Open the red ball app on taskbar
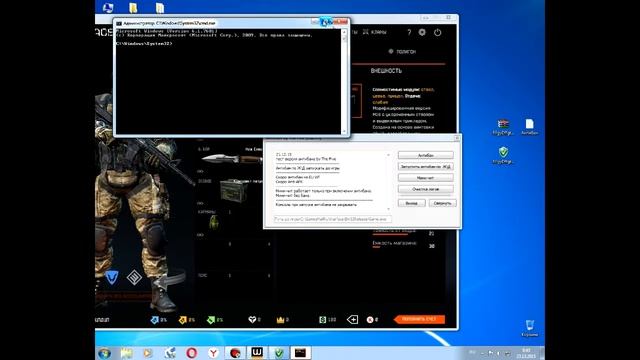The height and width of the screenshot is (360, 640). (x=235, y=353)
